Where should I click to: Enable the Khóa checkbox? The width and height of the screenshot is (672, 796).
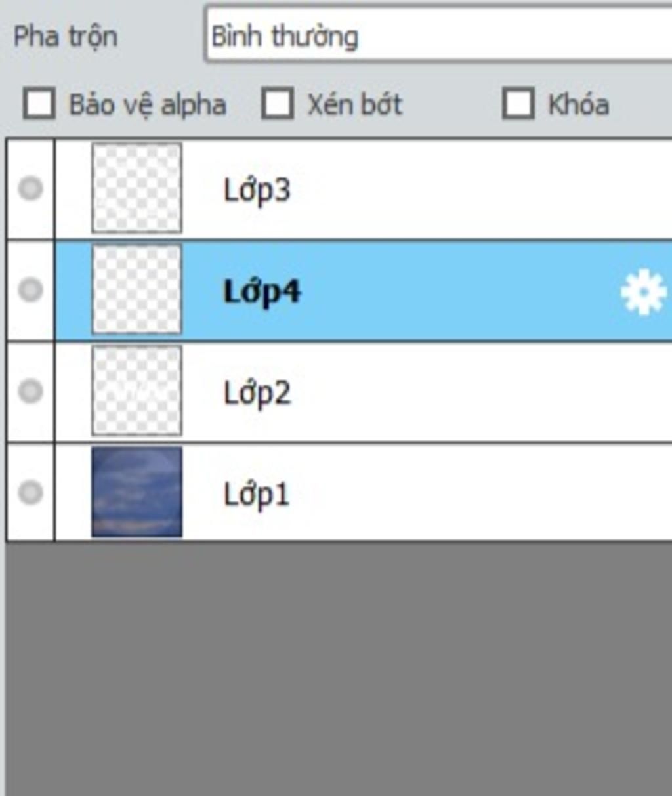[x=518, y=104]
